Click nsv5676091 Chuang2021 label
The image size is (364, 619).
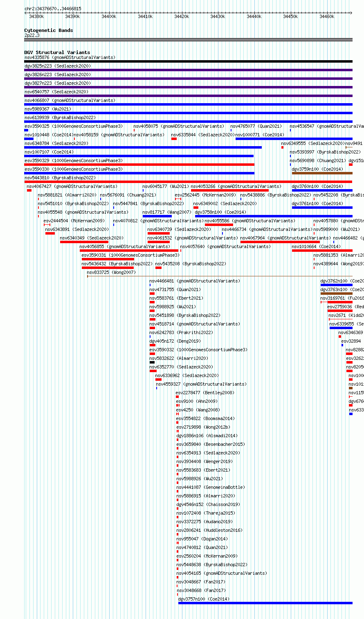(x=128, y=195)
